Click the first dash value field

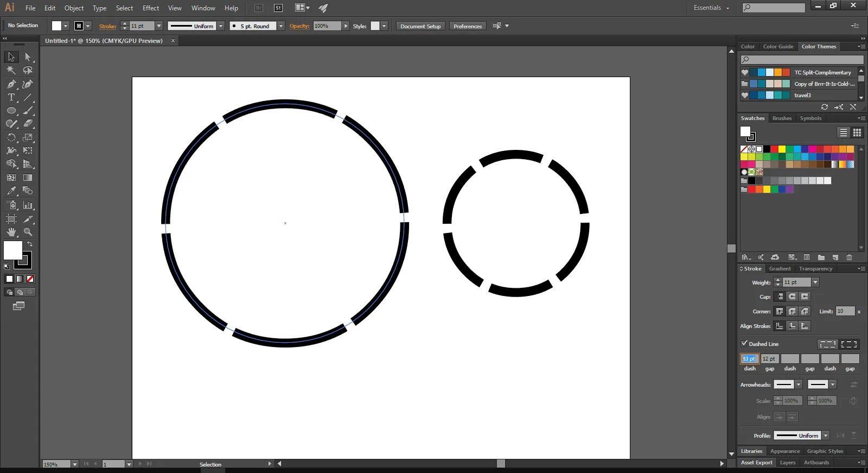pos(750,358)
